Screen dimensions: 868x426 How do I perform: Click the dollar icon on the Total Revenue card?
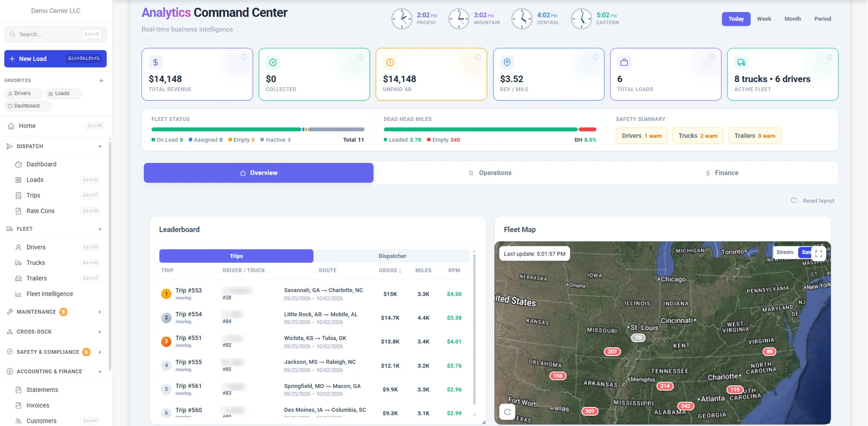point(156,62)
